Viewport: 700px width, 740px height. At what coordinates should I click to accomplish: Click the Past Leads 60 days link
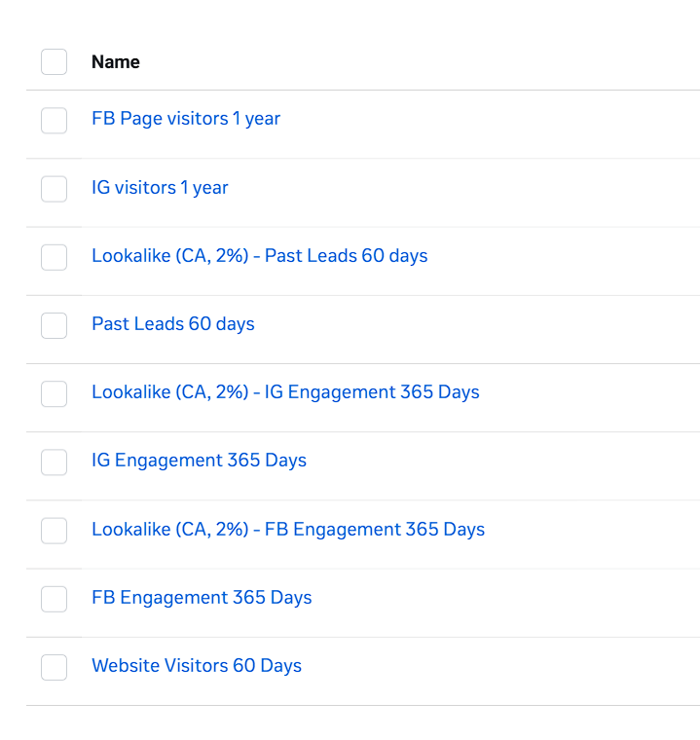click(x=172, y=324)
